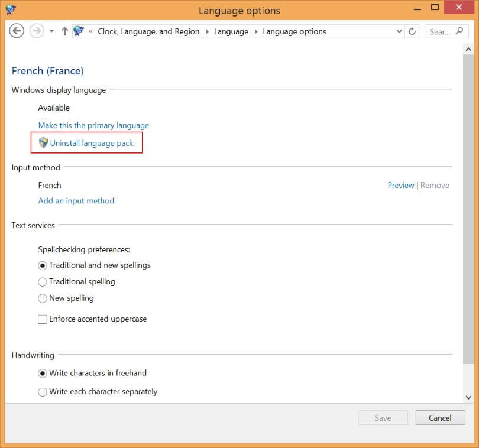Select the Language options breadcrumb
This screenshot has width=479, height=448.
[294, 32]
